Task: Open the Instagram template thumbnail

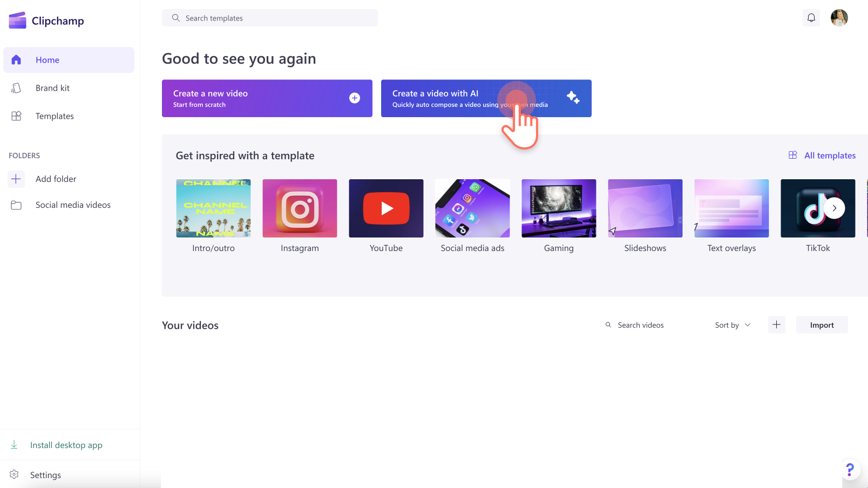Action: pos(300,208)
